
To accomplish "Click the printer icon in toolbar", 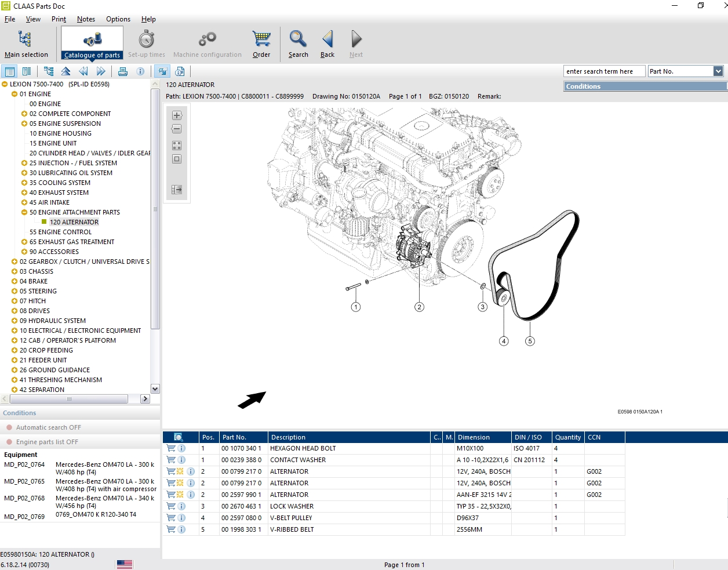I will (123, 71).
